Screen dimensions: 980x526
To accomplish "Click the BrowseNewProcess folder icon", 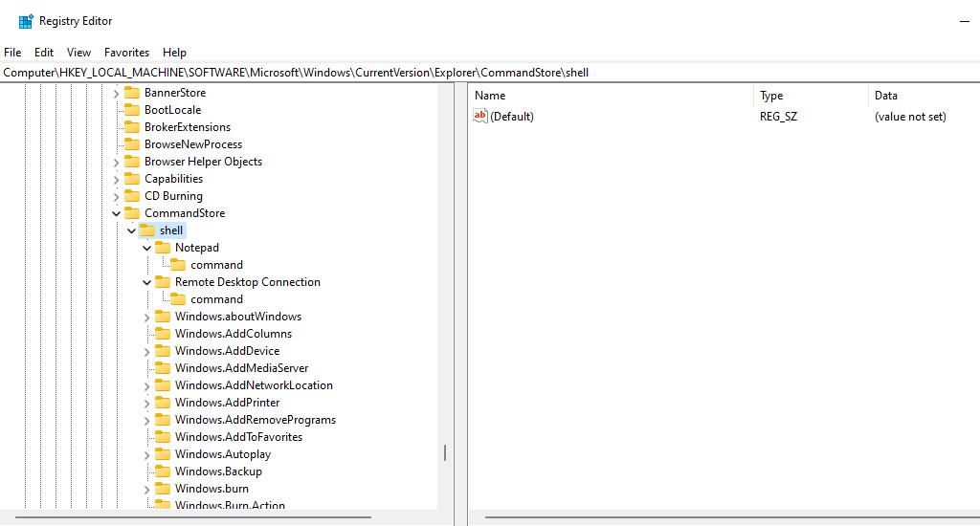I will (x=132, y=144).
